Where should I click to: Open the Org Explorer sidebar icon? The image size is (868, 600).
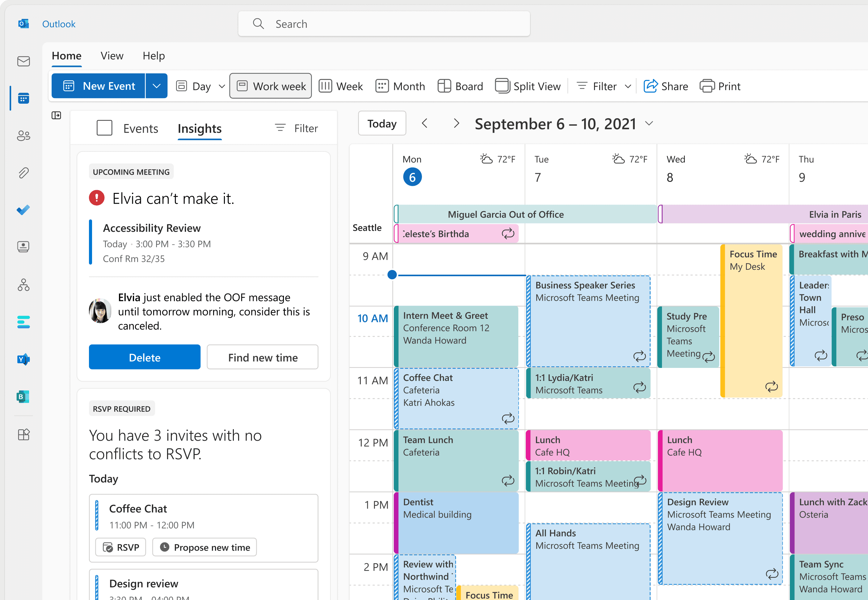[x=23, y=285]
